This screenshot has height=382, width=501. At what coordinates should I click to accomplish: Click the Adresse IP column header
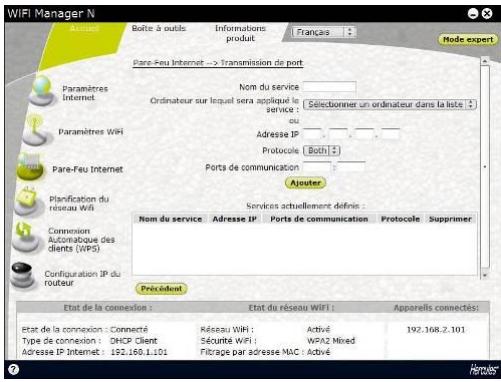tap(235, 219)
